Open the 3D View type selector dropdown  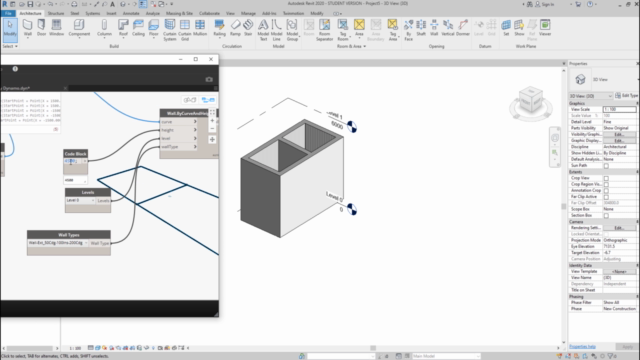591,96
